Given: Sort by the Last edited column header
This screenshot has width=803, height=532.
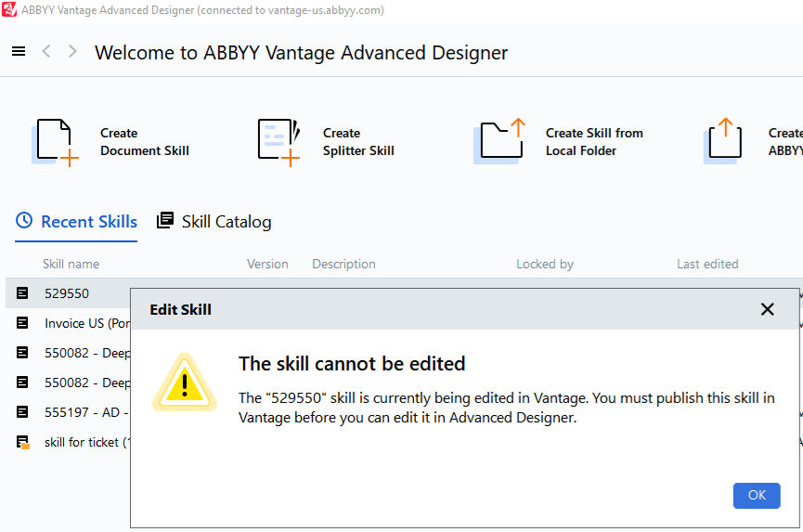Looking at the screenshot, I should [x=707, y=265].
